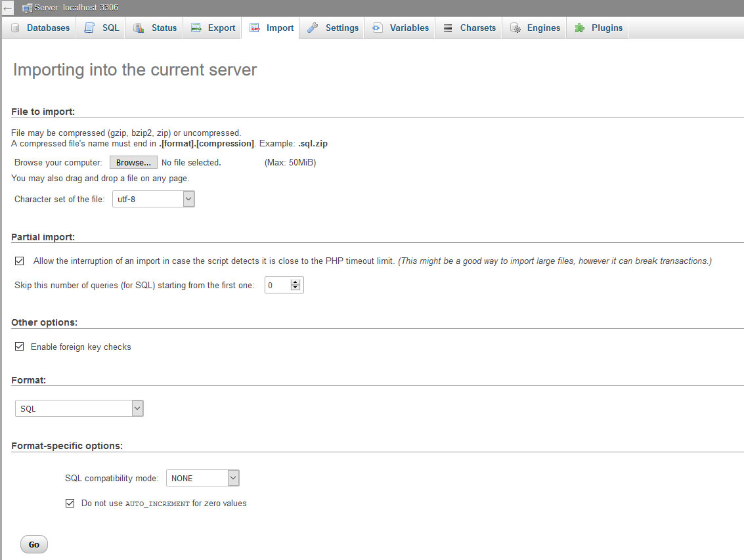The height and width of the screenshot is (560, 744).
Task: Click the 'You may also drag and drop' text
Action: tap(100, 179)
